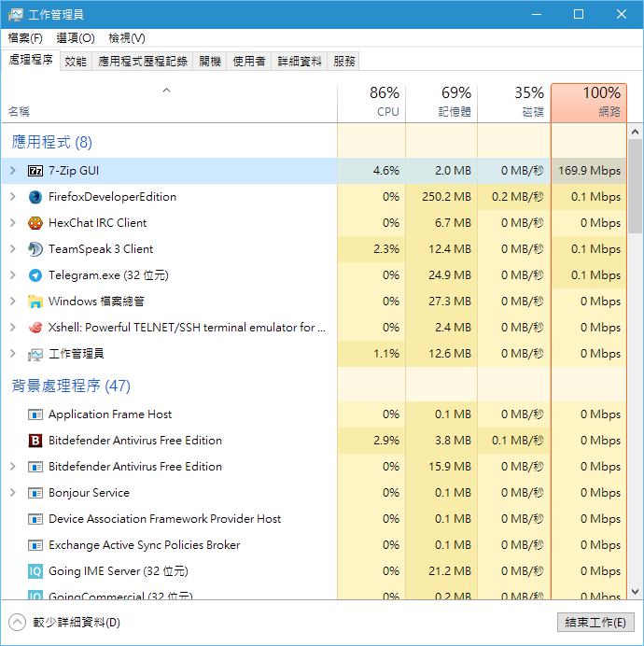644x646 pixels.
Task: Open the 檢視(V) menu
Action: click(127, 38)
